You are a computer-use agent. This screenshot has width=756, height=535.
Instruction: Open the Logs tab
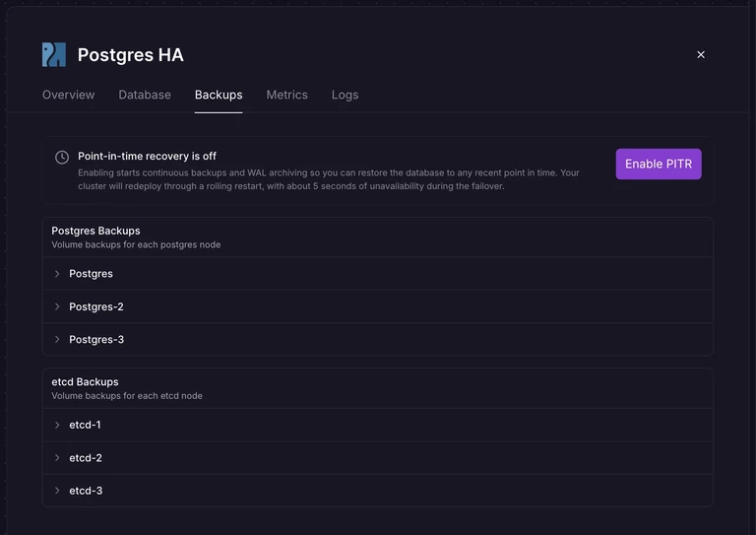pos(345,95)
